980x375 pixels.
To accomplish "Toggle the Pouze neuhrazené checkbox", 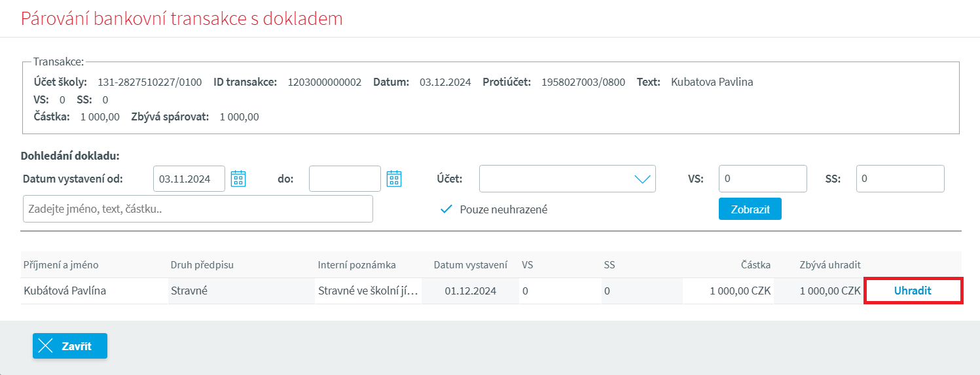I will point(446,209).
